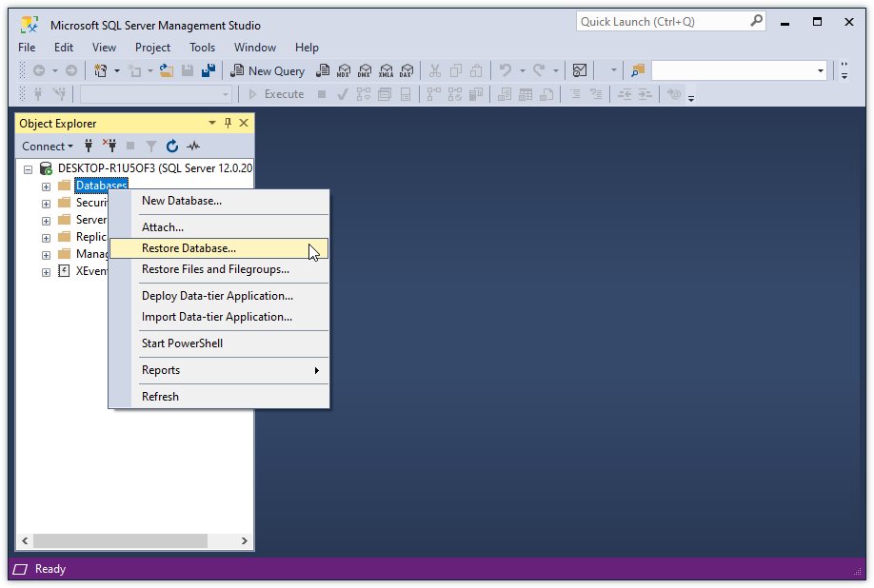The image size is (874, 588).
Task: Click the Undo toolbar icon
Action: [x=505, y=70]
